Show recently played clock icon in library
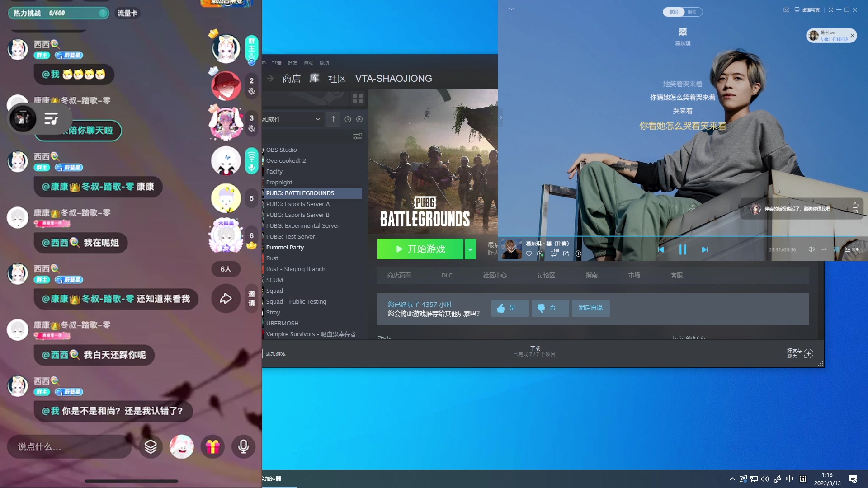The height and width of the screenshot is (488, 868). tap(348, 119)
